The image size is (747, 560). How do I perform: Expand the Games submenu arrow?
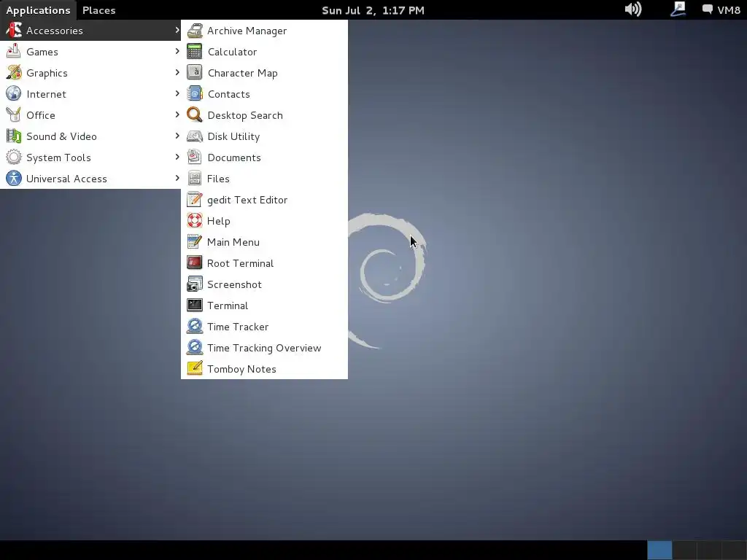tap(177, 51)
